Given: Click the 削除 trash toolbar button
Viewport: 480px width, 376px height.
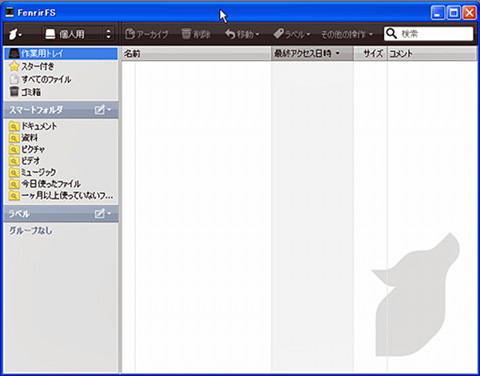Looking at the screenshot, I should [x=196, y=34].
